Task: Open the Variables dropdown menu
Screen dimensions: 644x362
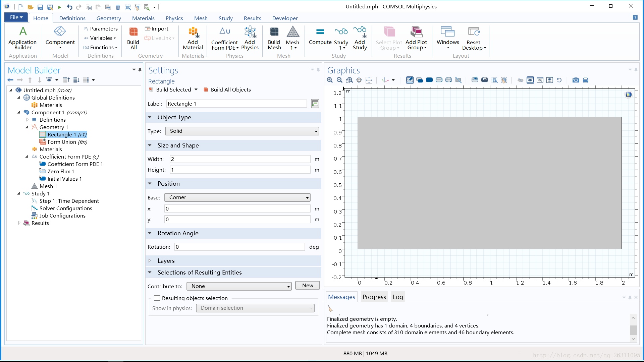Action: (x=100, y=38)
